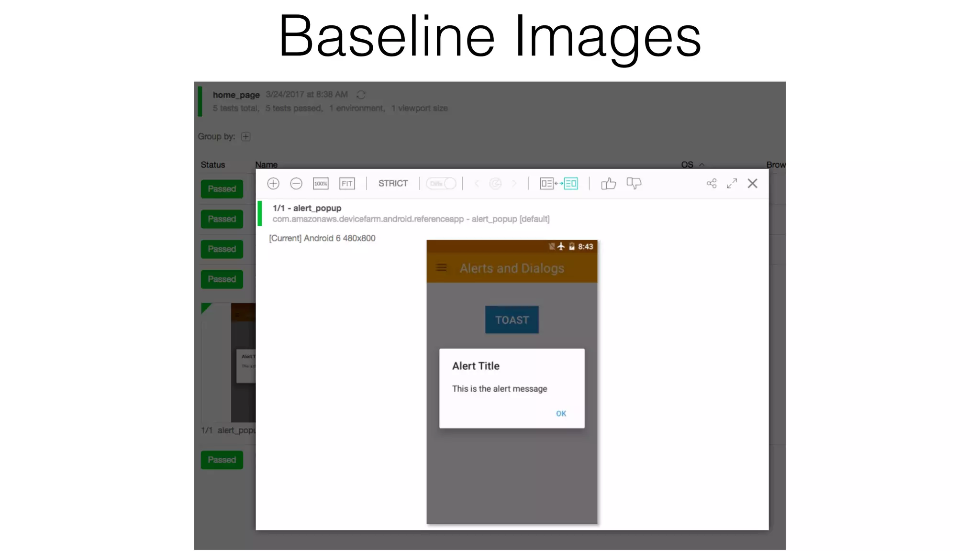Sort by the Status column header
The height and width of the screenshot is (551, 980).
tap(213, 165)
